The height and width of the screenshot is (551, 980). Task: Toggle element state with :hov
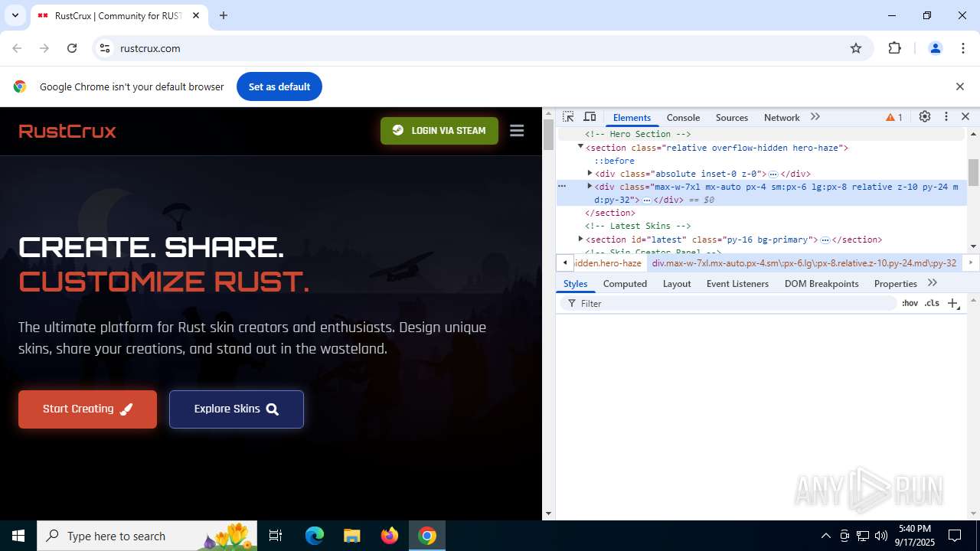coord(910,304)
